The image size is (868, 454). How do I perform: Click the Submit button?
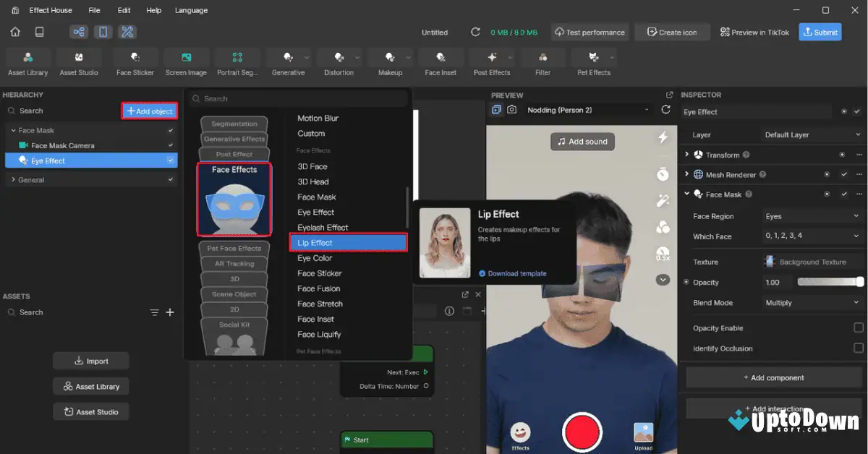point(820,32)
